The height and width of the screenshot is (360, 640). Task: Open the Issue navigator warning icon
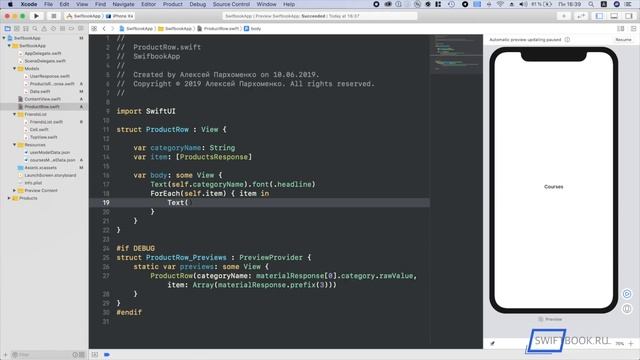[x=44, y=29]
